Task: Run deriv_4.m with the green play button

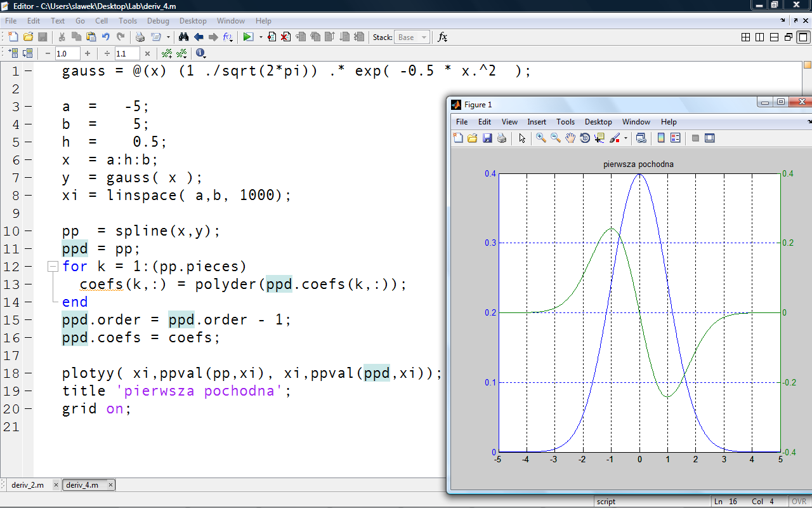Action: 248,37
